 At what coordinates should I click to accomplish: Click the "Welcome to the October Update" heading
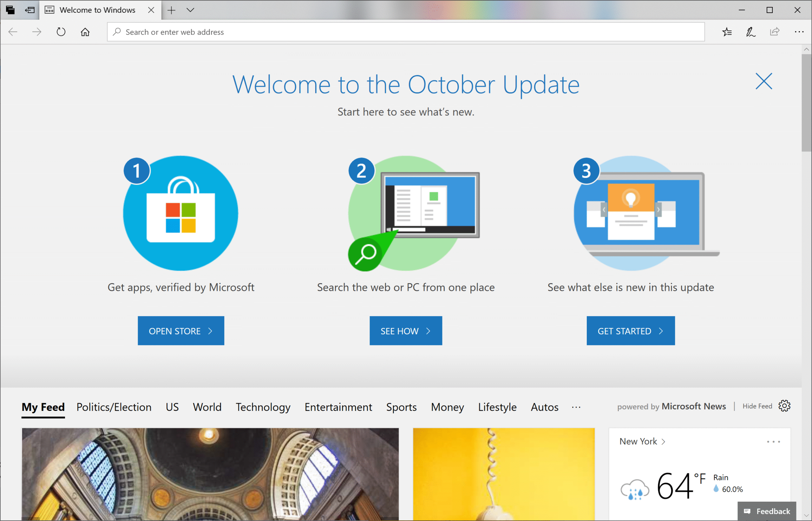pyautogui.click(x=406, y=84)
